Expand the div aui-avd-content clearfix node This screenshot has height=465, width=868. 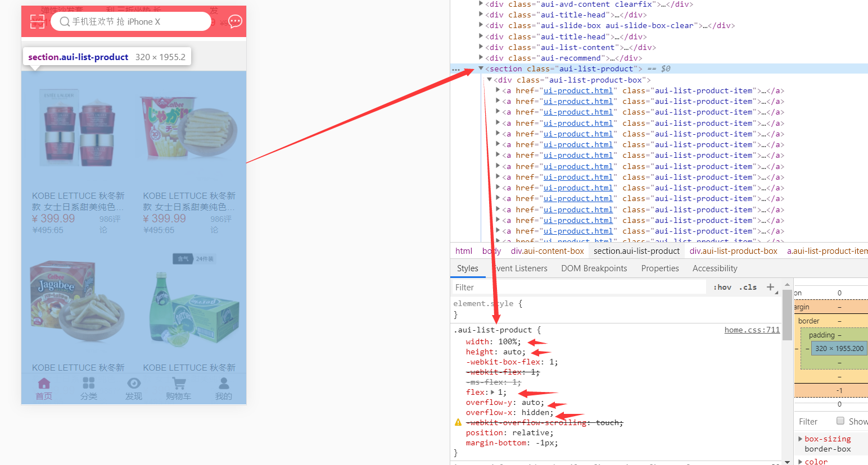pos(481,4)
